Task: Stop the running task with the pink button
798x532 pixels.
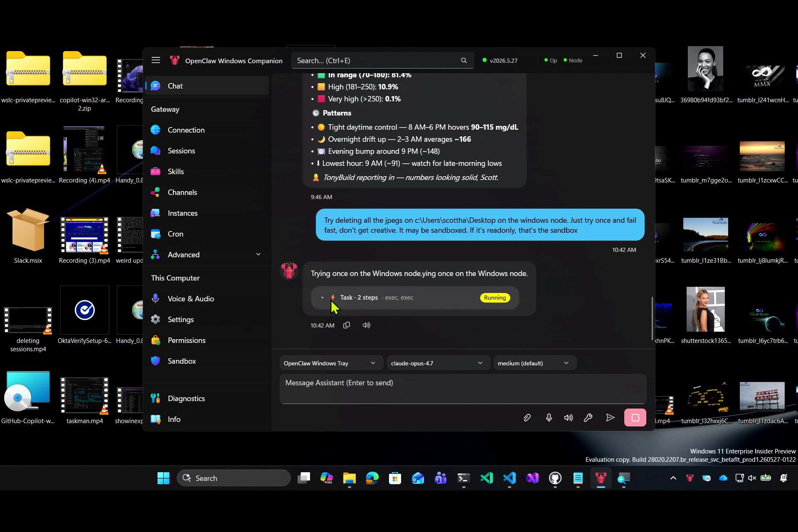Action: tap(635, 418)
